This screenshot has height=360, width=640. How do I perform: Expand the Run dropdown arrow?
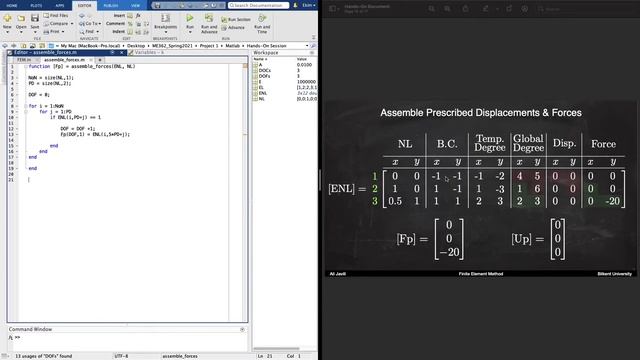pos(190,32)
